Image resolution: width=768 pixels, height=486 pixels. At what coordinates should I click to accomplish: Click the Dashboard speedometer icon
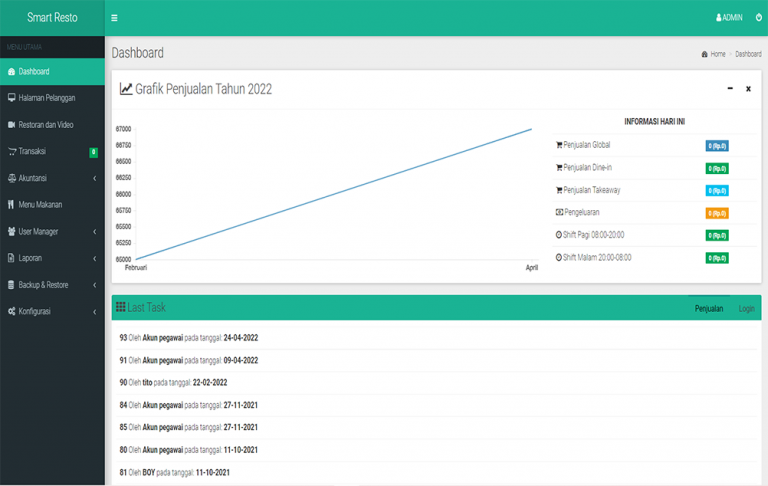coord(11,72)
